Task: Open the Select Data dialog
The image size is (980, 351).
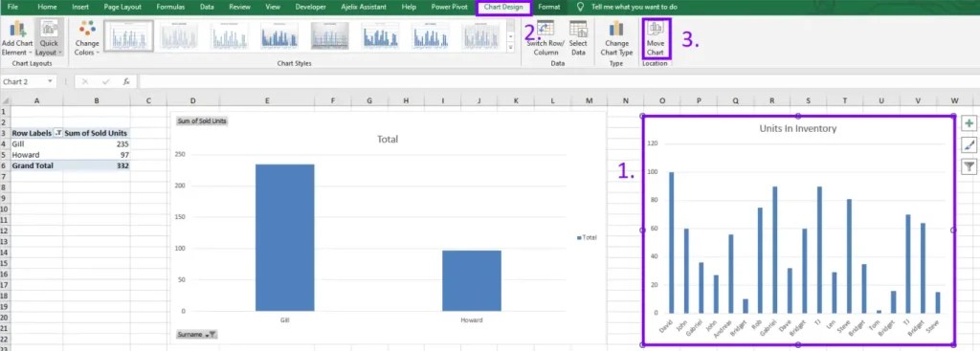Action: pos(578,38)
